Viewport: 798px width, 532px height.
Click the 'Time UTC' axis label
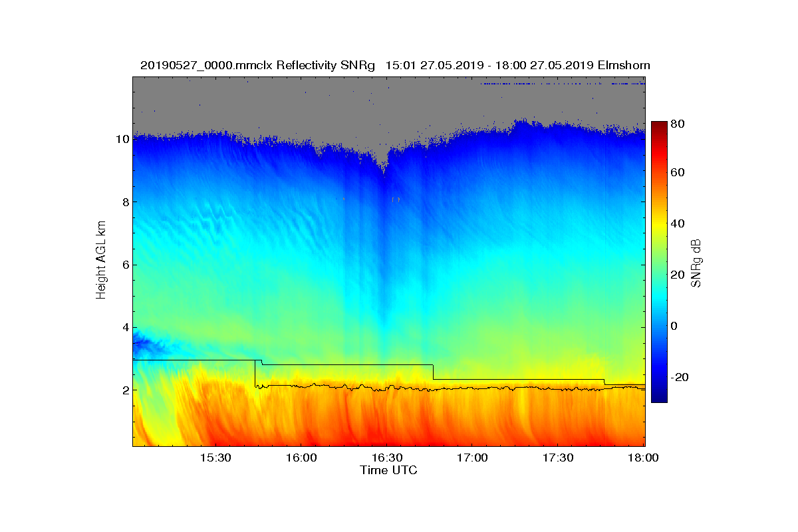[x=389, y=470]
